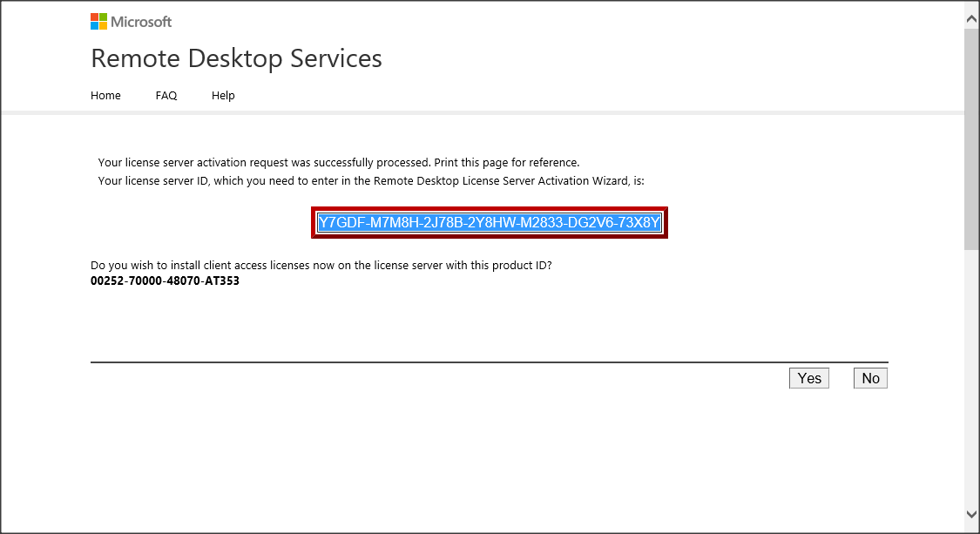Click the red border around the license ID
The width and height of the screenshot is (980, 534).
click(490, 209)
